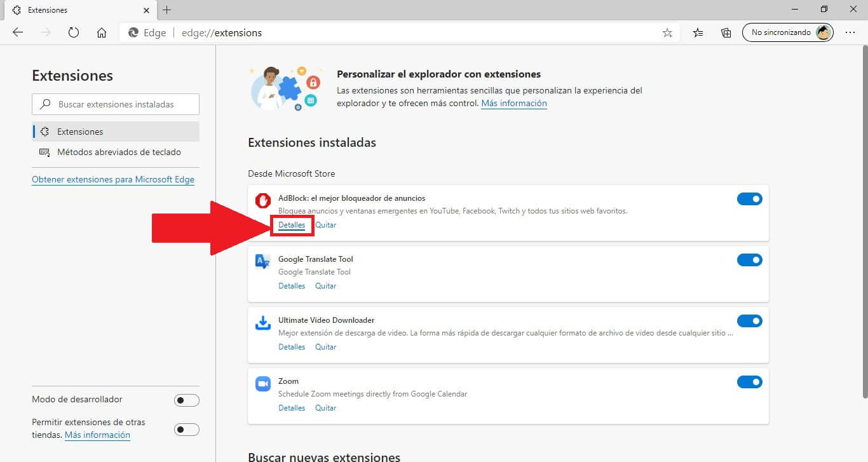
Task: Click the Buscar nuevas extensiones heading
Action: pyautogui.click(x=324, y=457)
